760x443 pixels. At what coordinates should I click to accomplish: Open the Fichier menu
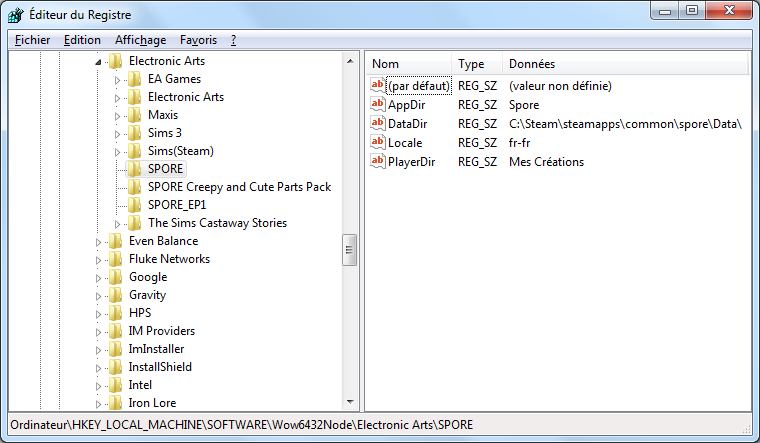click(32, 40)
